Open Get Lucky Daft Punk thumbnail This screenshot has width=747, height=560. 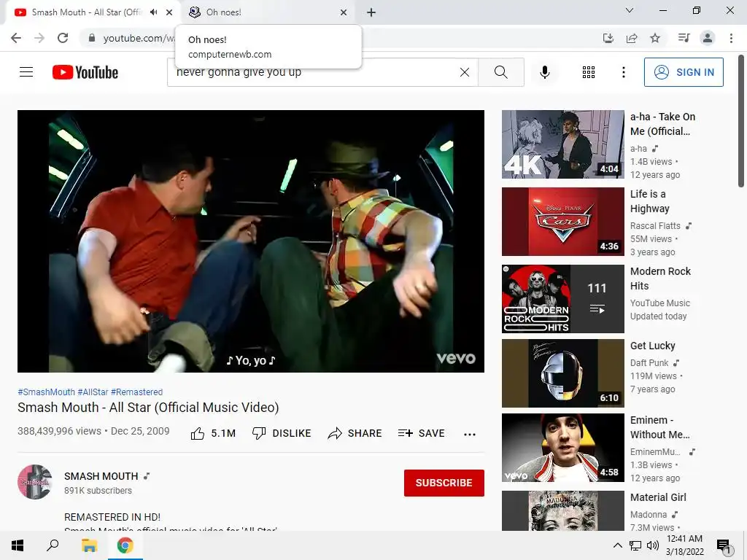562,373
